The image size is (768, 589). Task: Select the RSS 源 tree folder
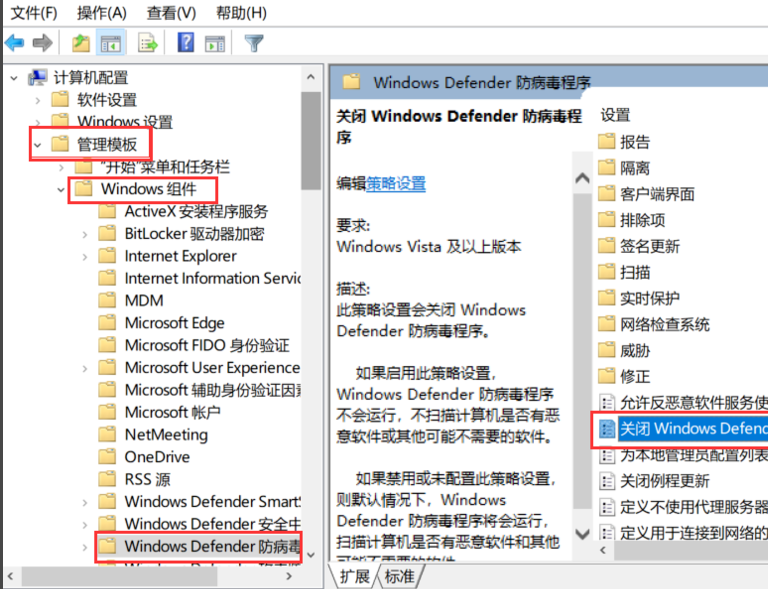point(147,479)
